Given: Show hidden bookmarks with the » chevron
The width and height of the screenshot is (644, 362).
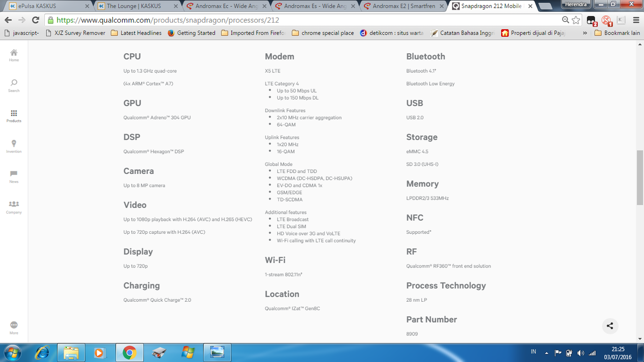Looking at the screenshot, I should (x=585, y=33).
